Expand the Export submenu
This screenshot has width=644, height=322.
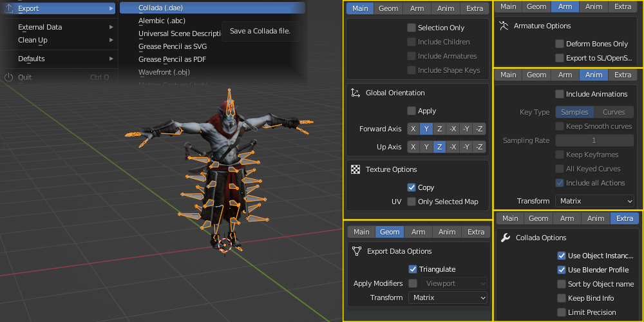coord(59,8)
